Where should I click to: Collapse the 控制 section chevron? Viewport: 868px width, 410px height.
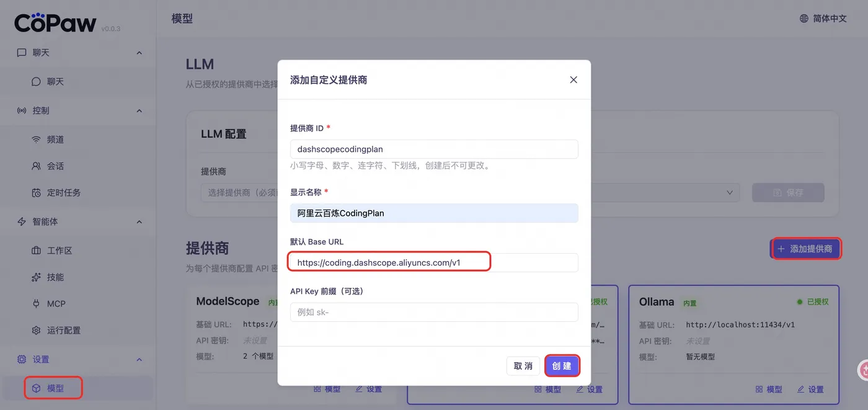click(x=139, y=110)
